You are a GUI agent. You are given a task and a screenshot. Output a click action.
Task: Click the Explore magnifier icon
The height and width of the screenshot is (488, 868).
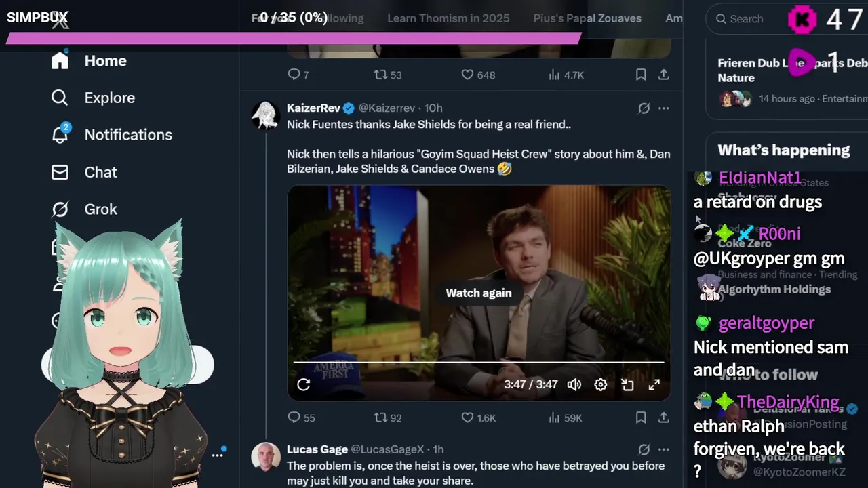tap(60, 98)
